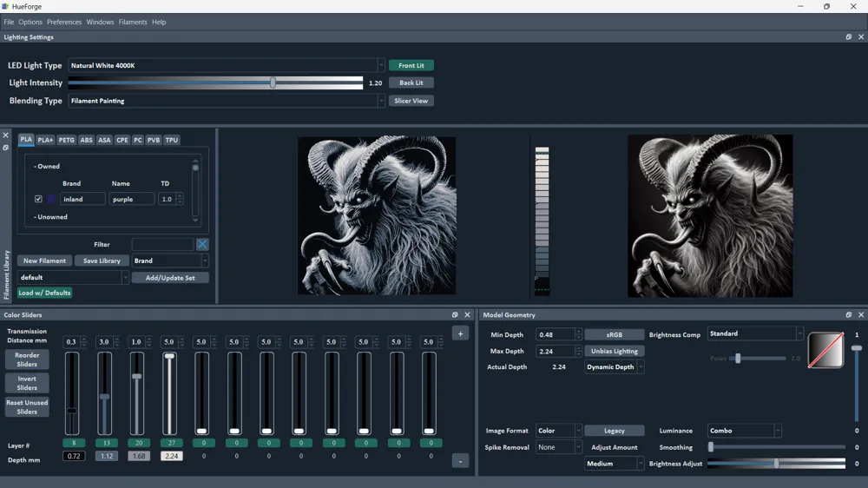Expand the Unowned filaments group
Image resolution: width=868 pixels, height=488 pixels.
(50, 217)
